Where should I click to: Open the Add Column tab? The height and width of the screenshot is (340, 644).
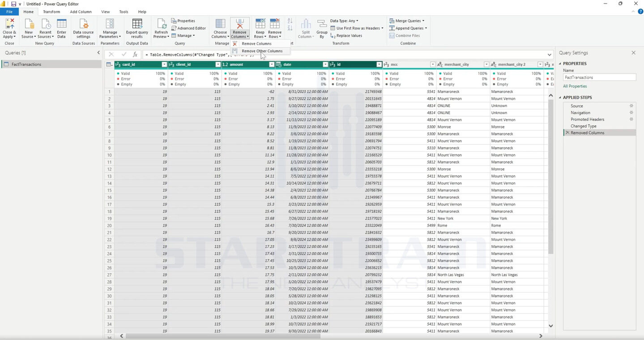coord(81,12)
